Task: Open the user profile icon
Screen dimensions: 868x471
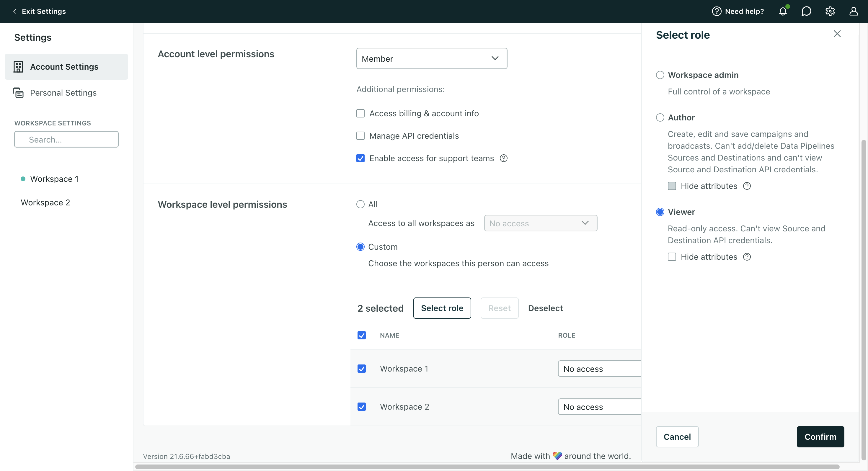Action: click(854, 11)
